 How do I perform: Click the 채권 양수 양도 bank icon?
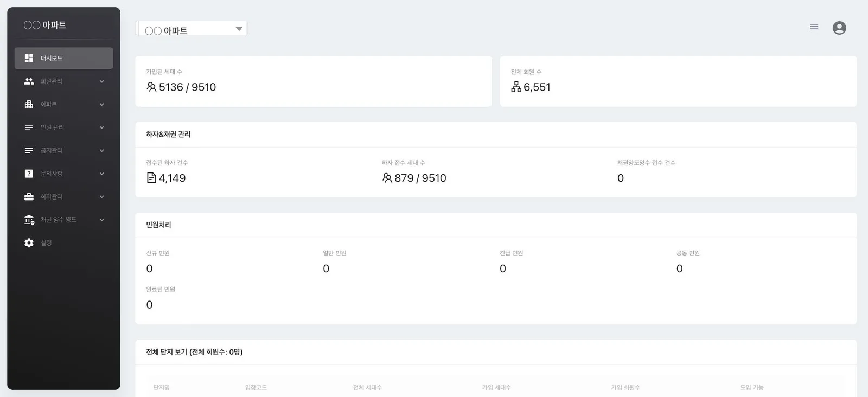pyautogui.click(x=29, y=220)
